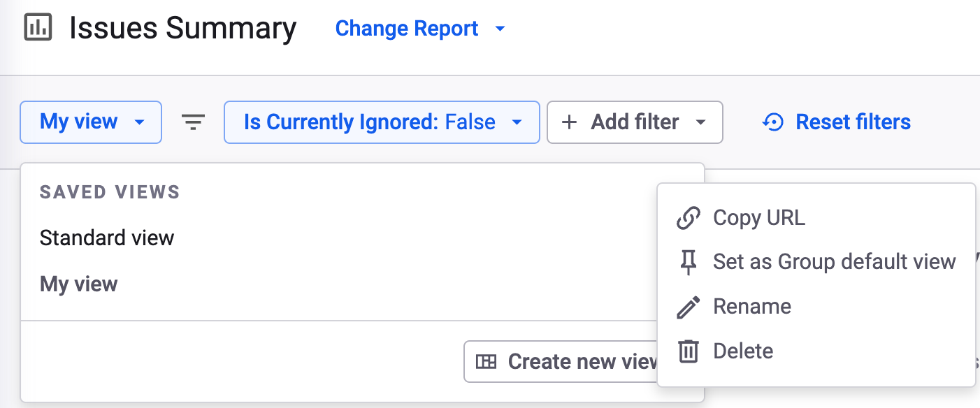
Task: Click the filter lines icon
Action: [193, 122]
